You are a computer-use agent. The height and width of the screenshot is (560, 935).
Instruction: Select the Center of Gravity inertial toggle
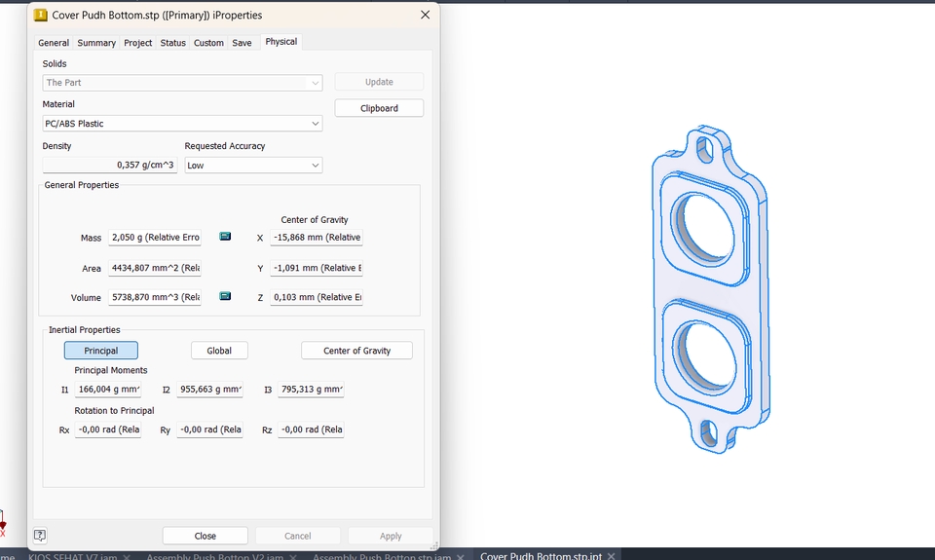pyautogui.click(x=356, y=351)
